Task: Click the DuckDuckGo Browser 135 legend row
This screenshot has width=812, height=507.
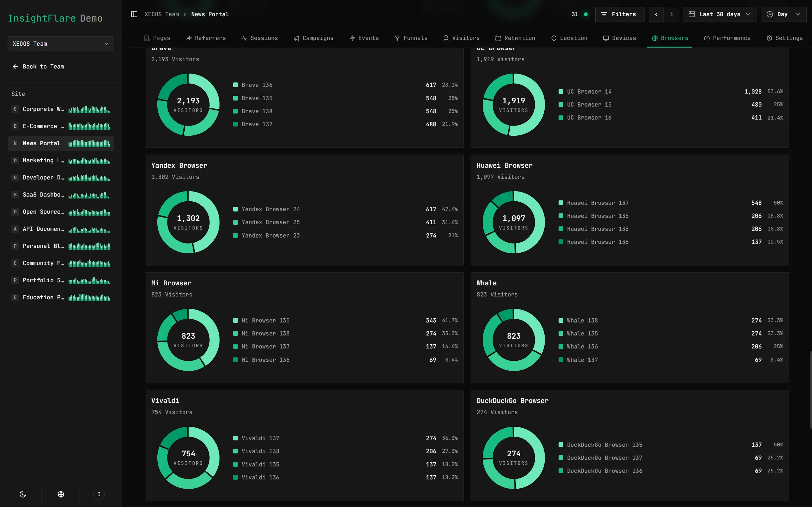Action: coord(671,445)
